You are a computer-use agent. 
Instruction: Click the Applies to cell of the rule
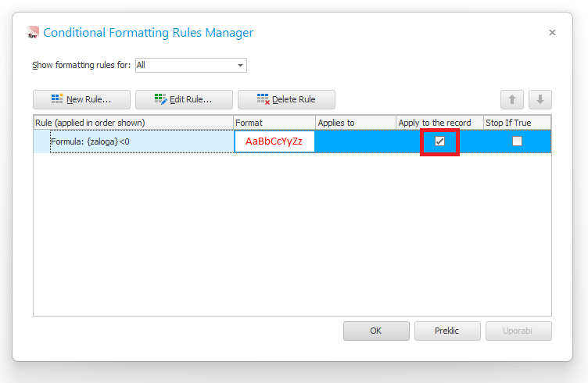pos(355,141)
